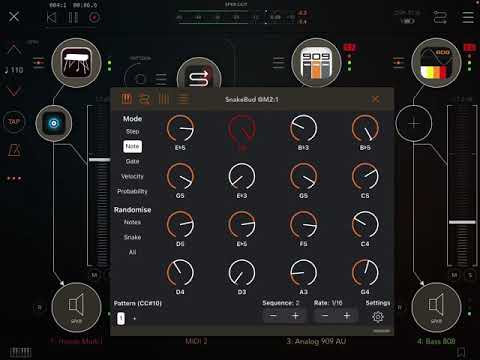Click the B♭3 note knob
The height and width of the screenshot is (360, 480).
point(303,129)
